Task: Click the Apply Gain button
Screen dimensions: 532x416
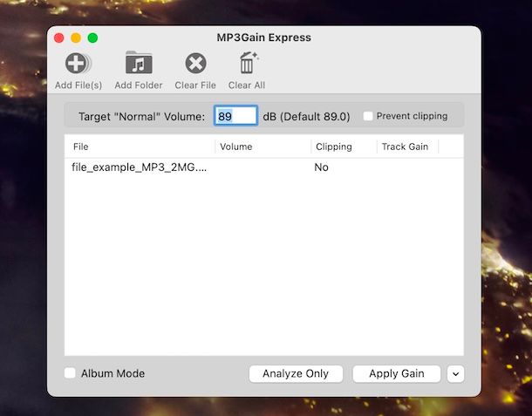Action: tap(397, 373)
